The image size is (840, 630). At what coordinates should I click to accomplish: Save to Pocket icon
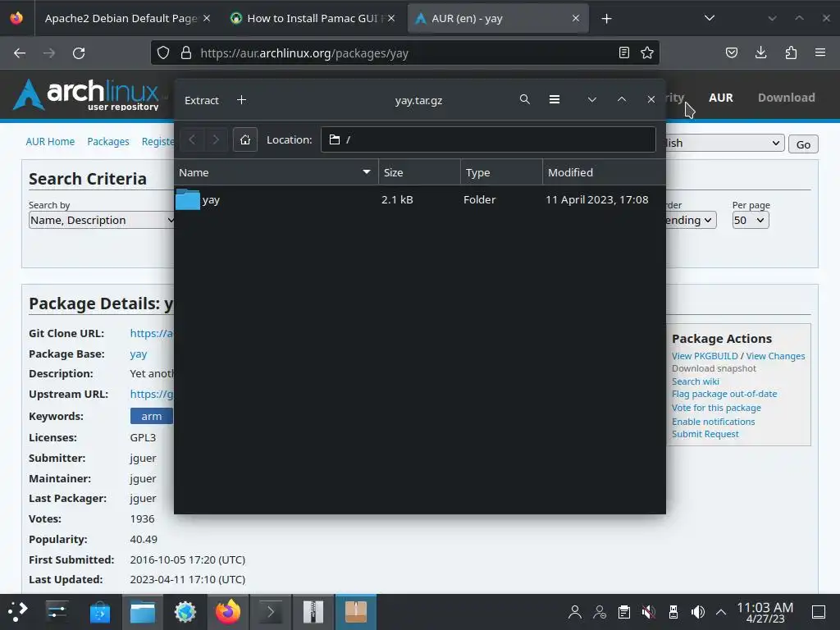point(731,52)
